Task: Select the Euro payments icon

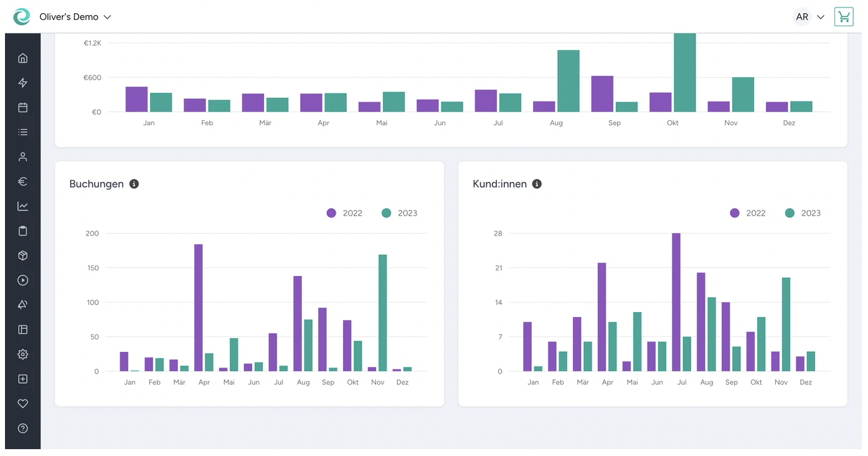Action: [x=22, y=181]
